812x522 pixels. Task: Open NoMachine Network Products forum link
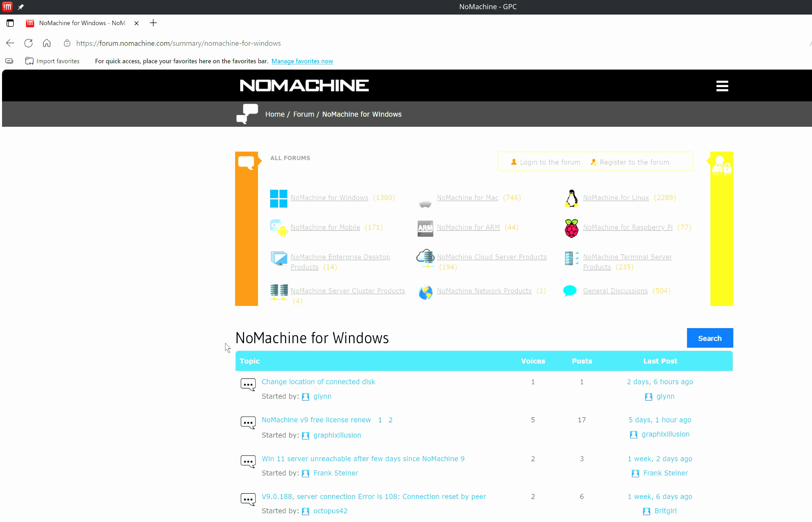click(484, 291)
